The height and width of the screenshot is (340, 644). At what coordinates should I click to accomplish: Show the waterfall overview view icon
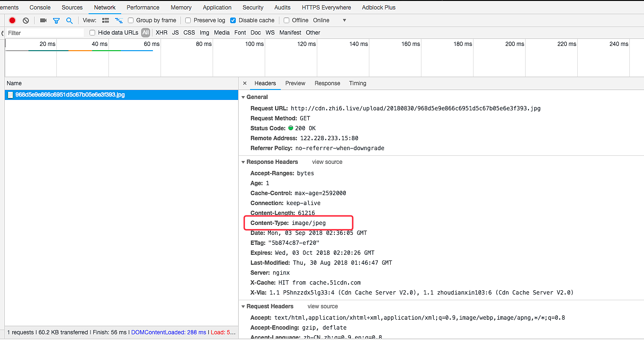click(119, 20)
